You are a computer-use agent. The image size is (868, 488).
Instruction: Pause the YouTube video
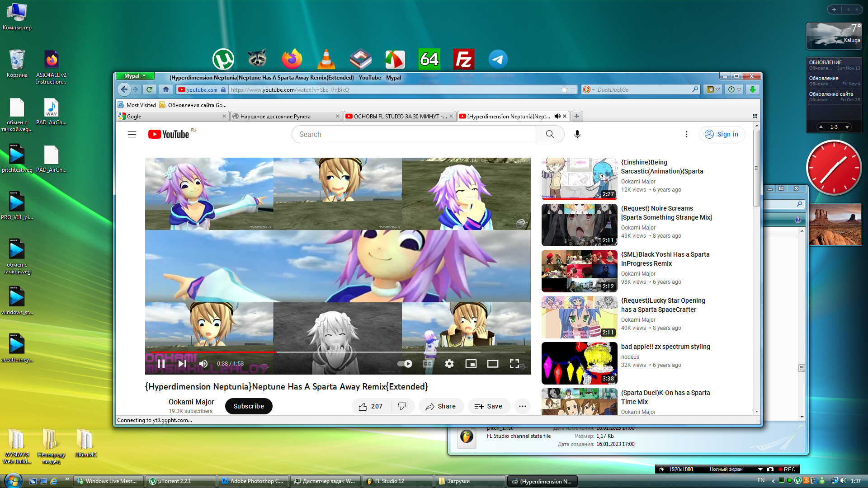point(161,364)
